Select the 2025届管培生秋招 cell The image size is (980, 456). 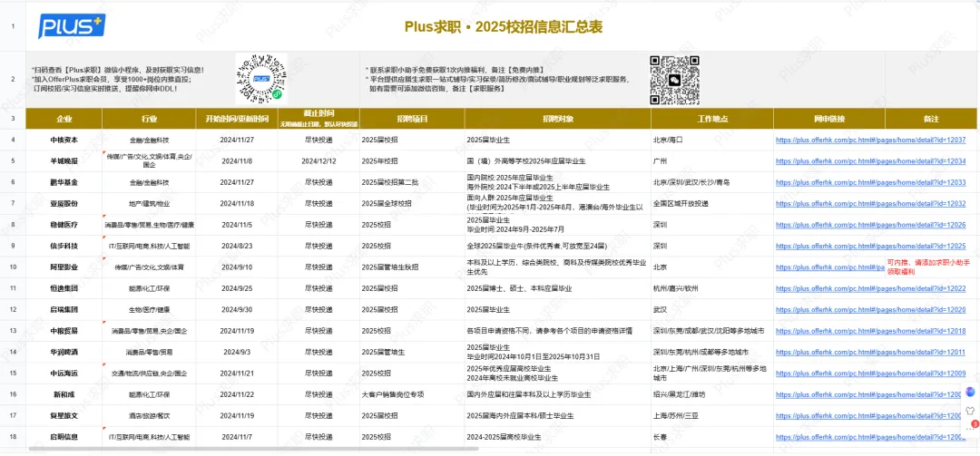coord(412,267)
